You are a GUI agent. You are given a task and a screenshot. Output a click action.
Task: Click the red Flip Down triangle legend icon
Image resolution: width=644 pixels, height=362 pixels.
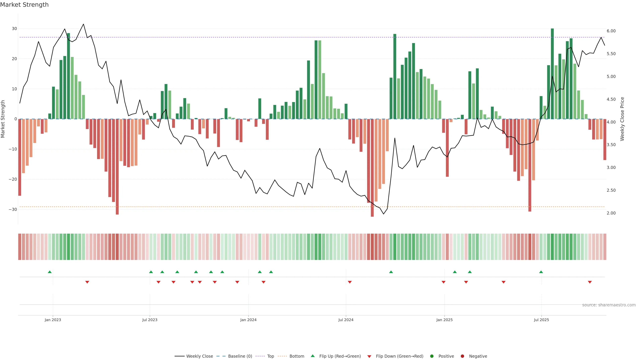click(369, 356)
